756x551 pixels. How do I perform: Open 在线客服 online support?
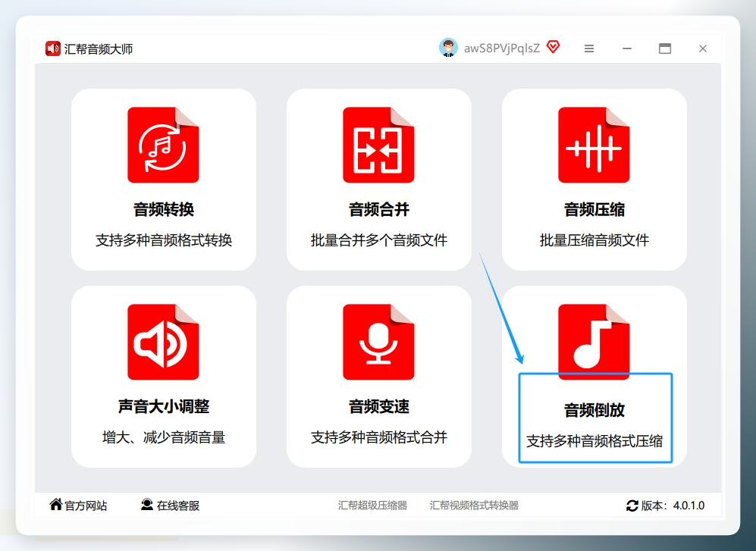pos(178,506)
